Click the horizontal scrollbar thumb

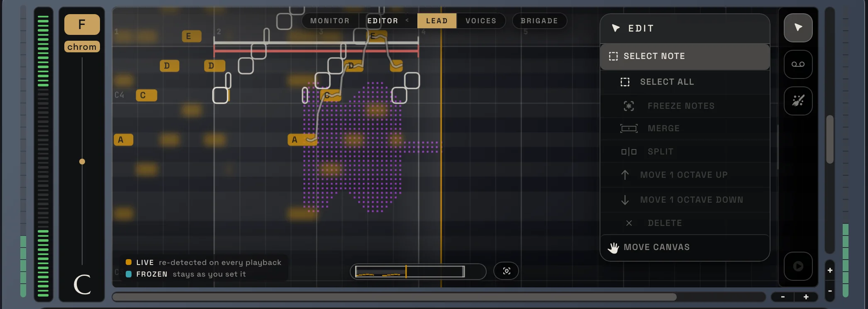(394, 297)
